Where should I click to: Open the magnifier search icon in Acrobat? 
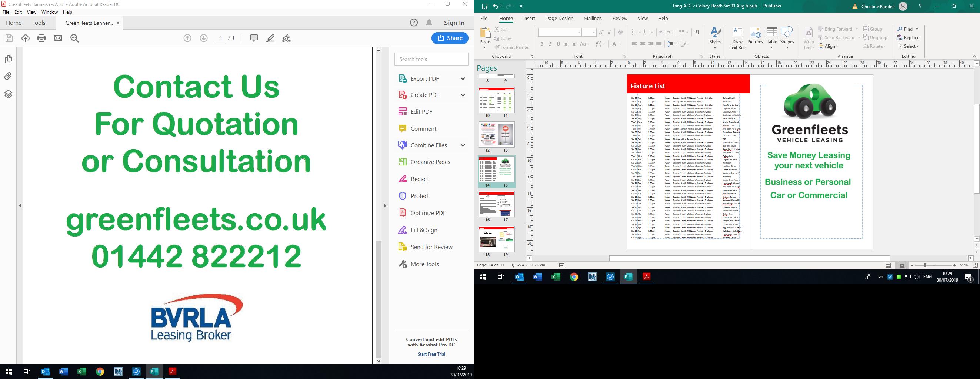point(74,38)
